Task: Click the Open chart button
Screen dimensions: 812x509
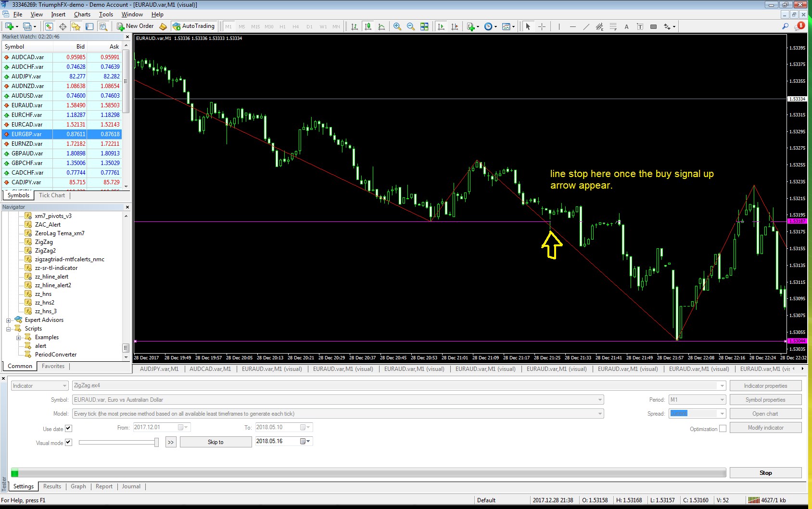Action: pos(765,414)
